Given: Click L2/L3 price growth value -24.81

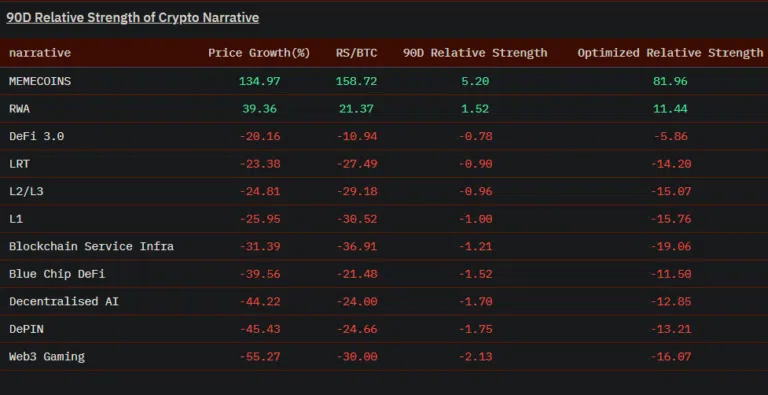Looking at the screenshot, I should click(260, 191).
